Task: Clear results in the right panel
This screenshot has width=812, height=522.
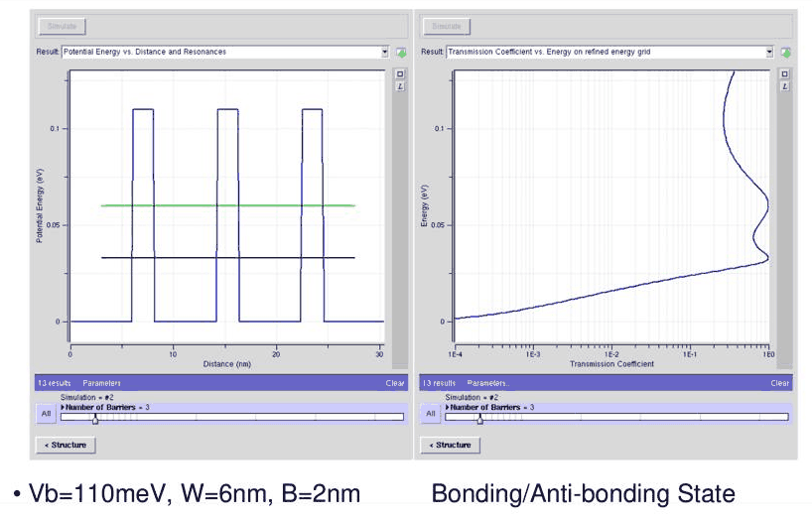Action: [780, 383]
